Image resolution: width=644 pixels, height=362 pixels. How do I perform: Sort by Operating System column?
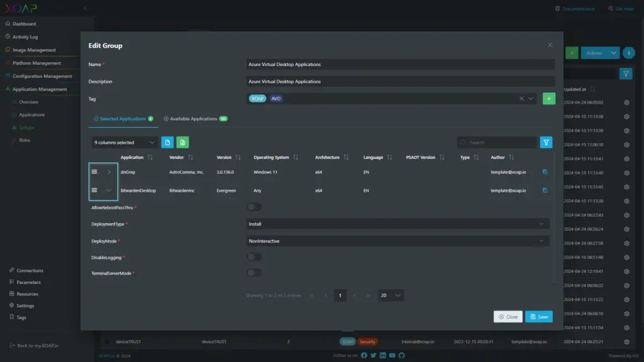(x=296, y=158)
